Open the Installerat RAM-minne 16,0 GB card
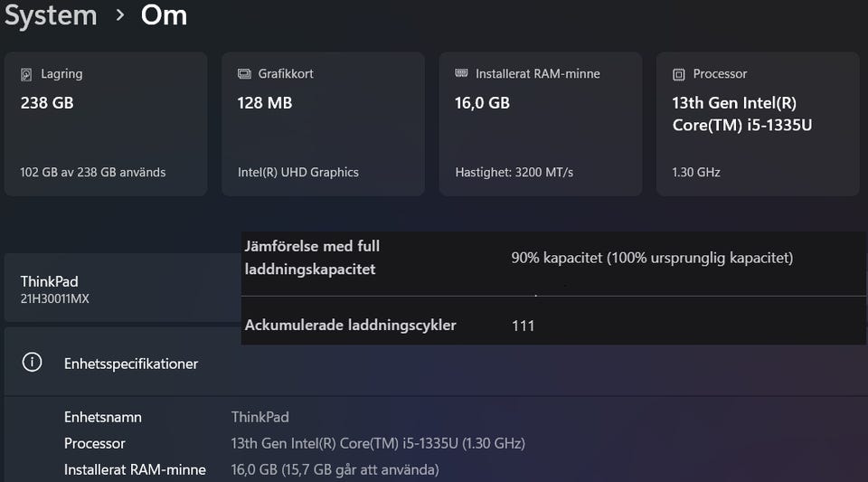The width and height of the screenshot is (868, 482). pos(540,124)
